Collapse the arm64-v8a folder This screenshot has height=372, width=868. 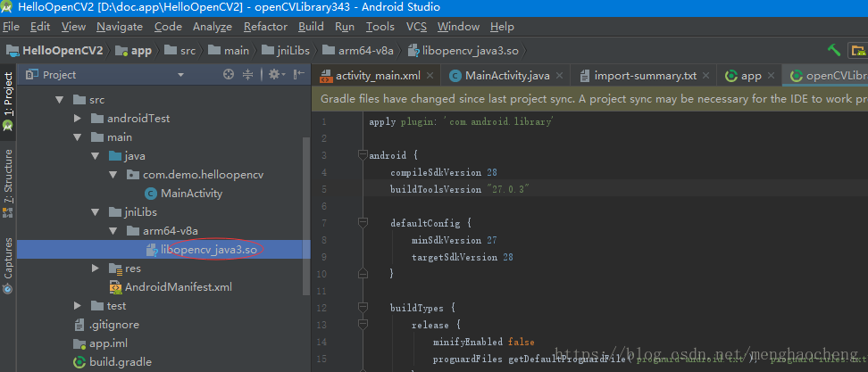tap(113, 231)
